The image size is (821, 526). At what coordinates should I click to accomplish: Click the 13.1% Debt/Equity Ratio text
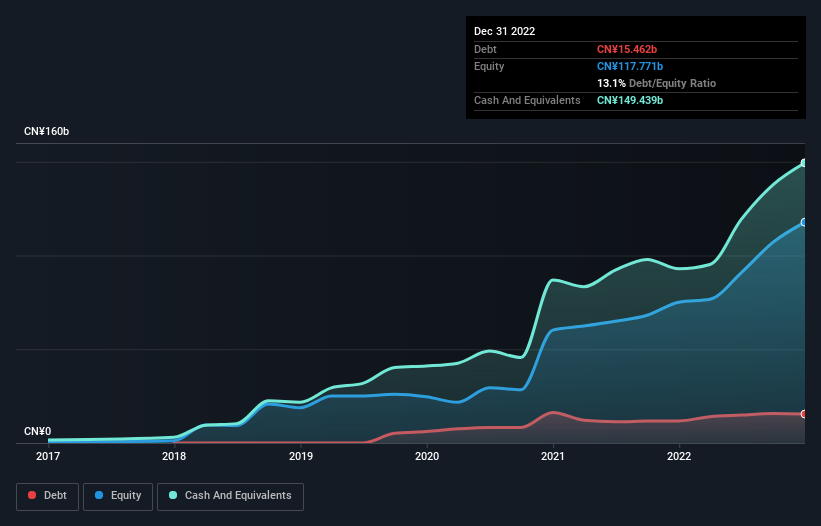[x=657, y=83]
